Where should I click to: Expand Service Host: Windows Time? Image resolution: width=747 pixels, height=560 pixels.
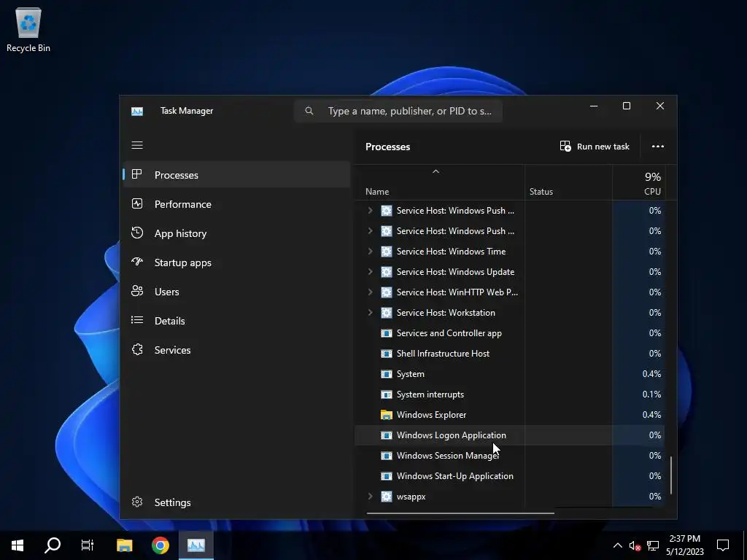tap(370, 251)
